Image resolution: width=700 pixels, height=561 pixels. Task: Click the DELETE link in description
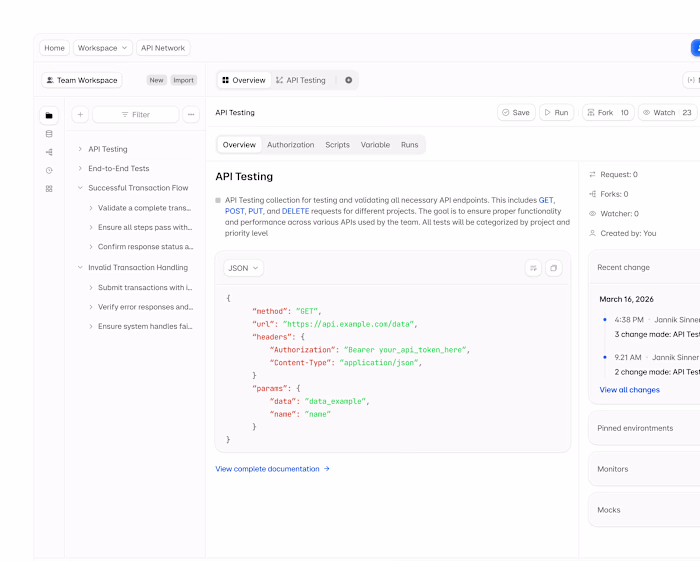296,212
